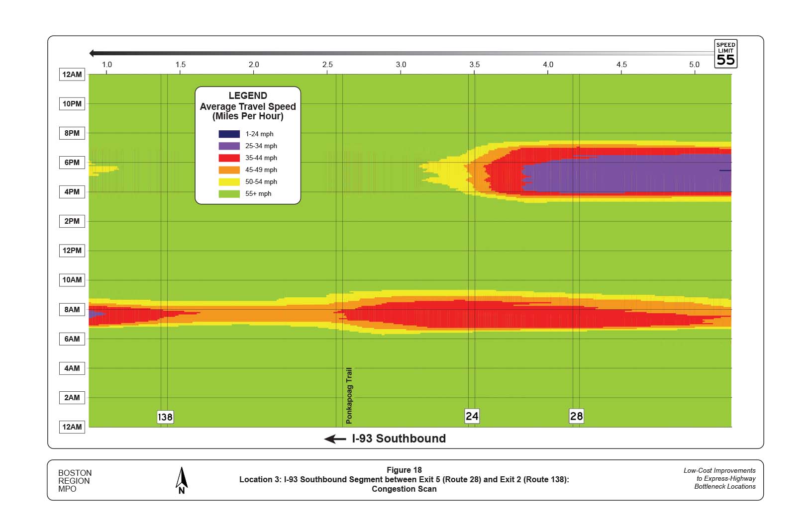Click the Route 24 highway shield marker
The image size is (812, 525).
point(472,417)
